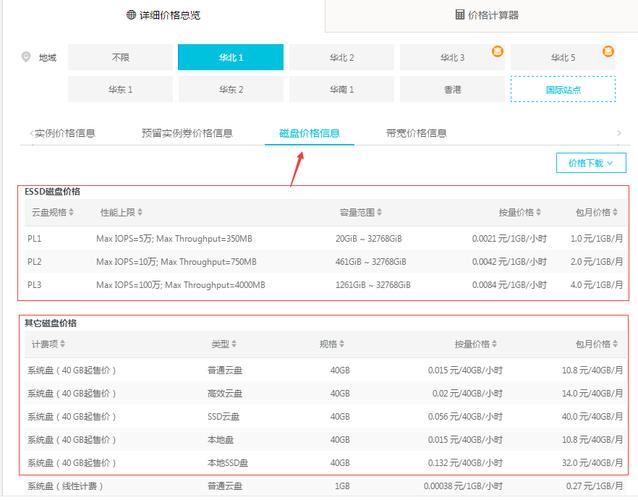Open the 预留实例券价格信息 tab
This screenshot has width=638, height=500.
[187, 133]
